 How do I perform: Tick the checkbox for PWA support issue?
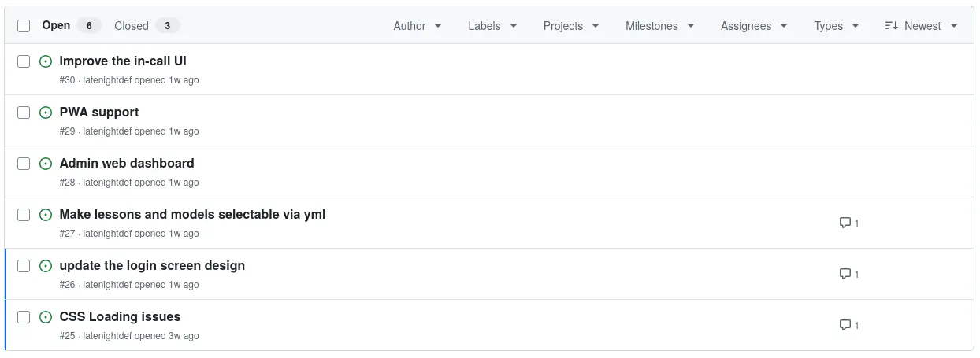pos(24,113)
